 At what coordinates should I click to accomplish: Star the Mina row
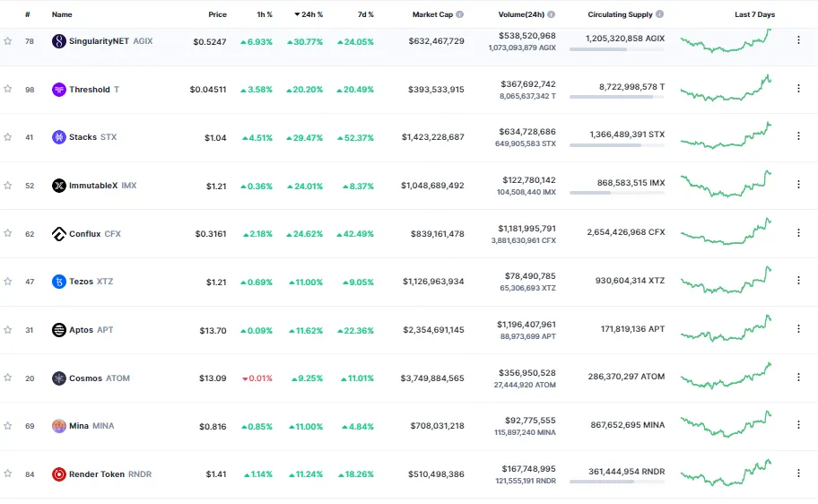pyautogui.click(x=8, y=425)
